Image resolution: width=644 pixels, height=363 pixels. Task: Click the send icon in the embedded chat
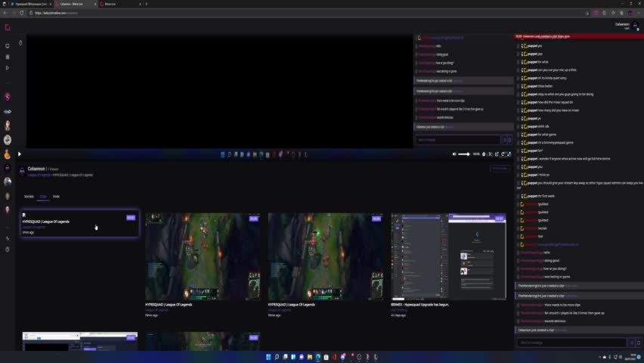pos(509,140)
